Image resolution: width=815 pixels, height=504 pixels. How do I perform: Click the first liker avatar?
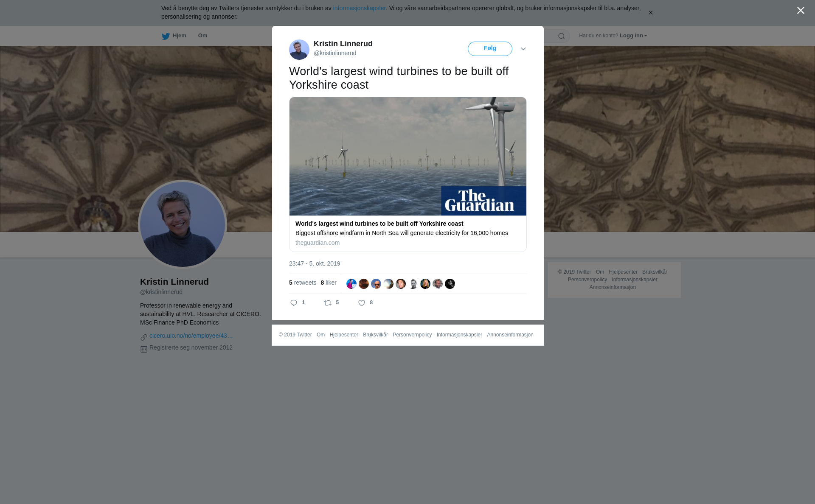[351, 284]
